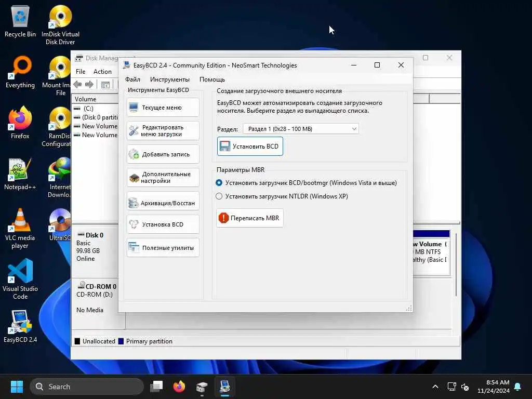The width and height of the screenshot is (532, 399).
Task: Open the Firefox desktop icon
Action: [20, 123]
